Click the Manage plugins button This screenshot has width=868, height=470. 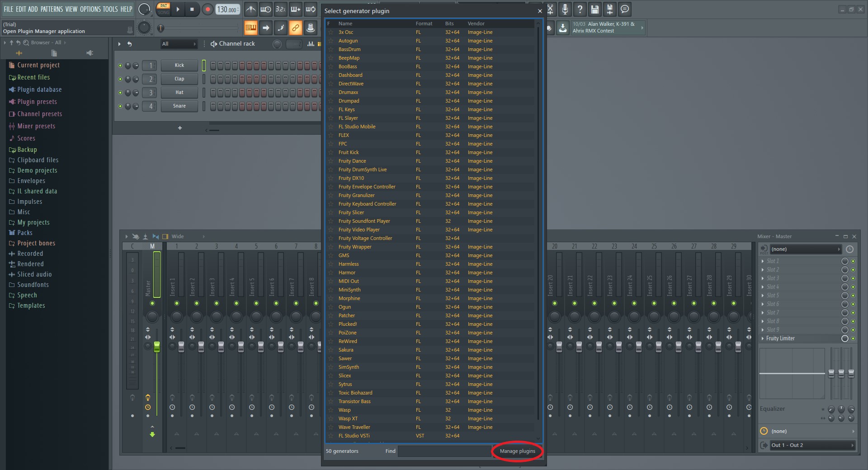click(517, 451)
